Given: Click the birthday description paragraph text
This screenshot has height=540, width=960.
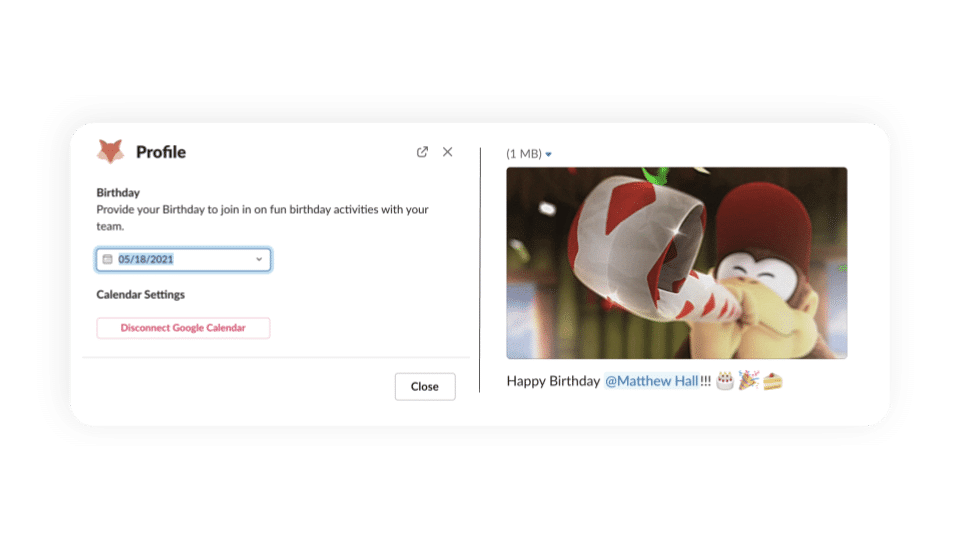Looking at the screenshot, I should [262, 217].
